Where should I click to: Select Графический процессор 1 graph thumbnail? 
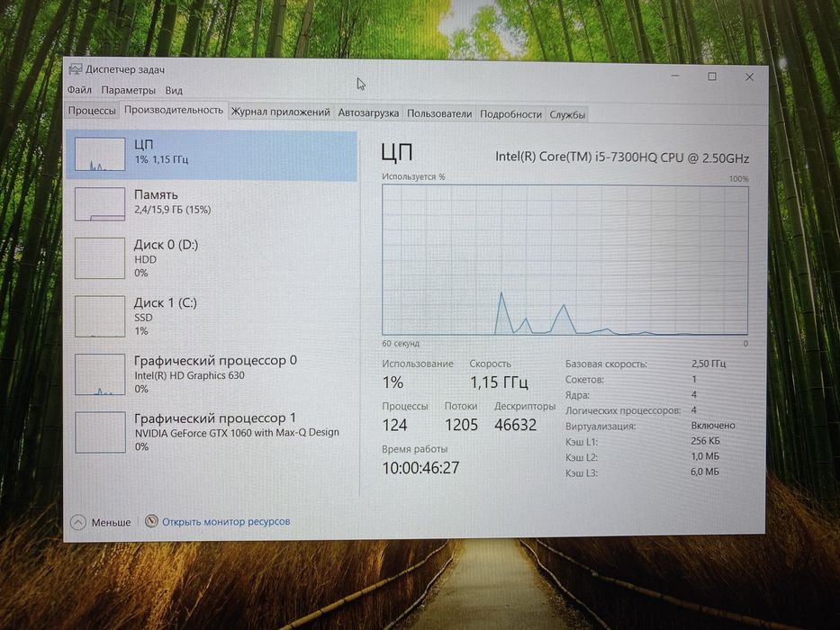click(x=100, y=432)
